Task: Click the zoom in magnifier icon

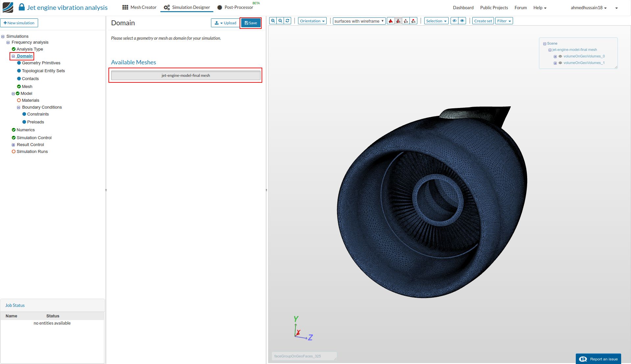Action: click(273, 21)
